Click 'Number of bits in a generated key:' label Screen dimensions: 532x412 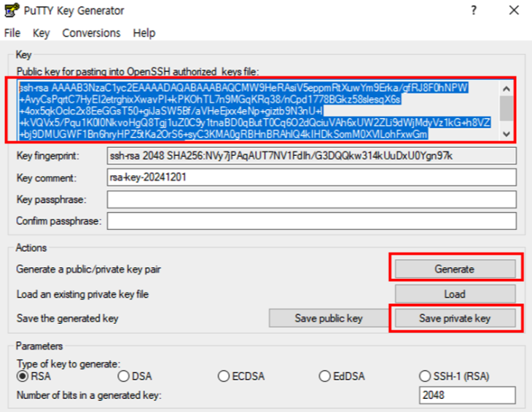pos(89,395)
